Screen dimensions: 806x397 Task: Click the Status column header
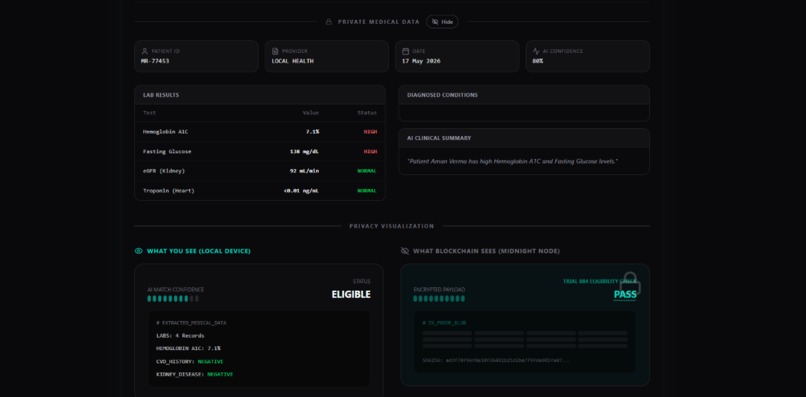pos(367,113)
